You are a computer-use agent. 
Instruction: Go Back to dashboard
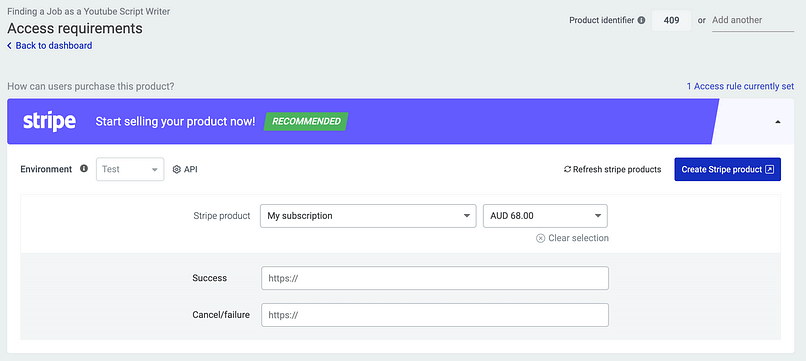point(50,45)
